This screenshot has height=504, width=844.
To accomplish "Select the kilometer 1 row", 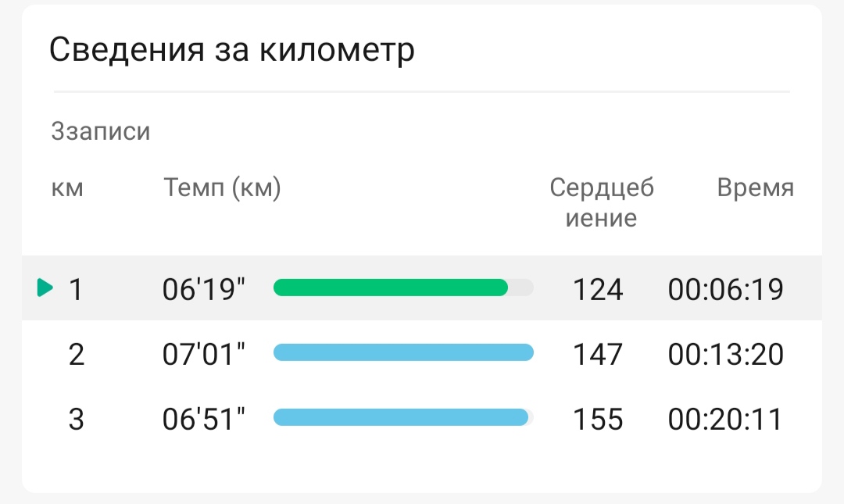I will click(422, 288).
